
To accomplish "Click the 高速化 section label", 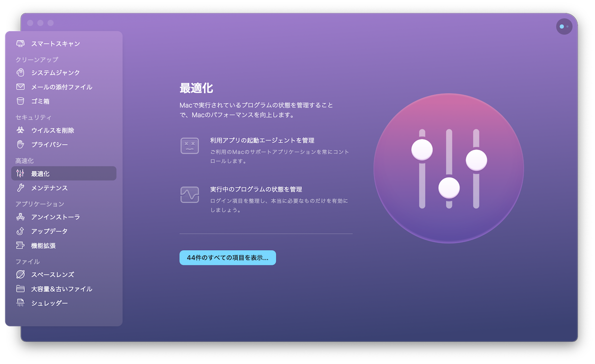I will 25,161.
